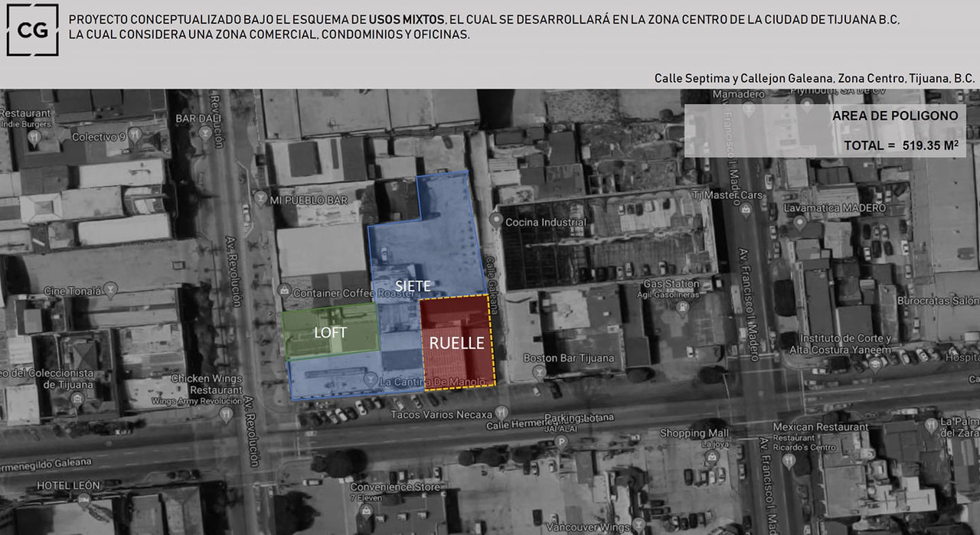Image resolution: width=980 pixels, height=535 pixels.
Task: Click the Boston Bar Tijuana text label
Action: click(x=569, y=358)
